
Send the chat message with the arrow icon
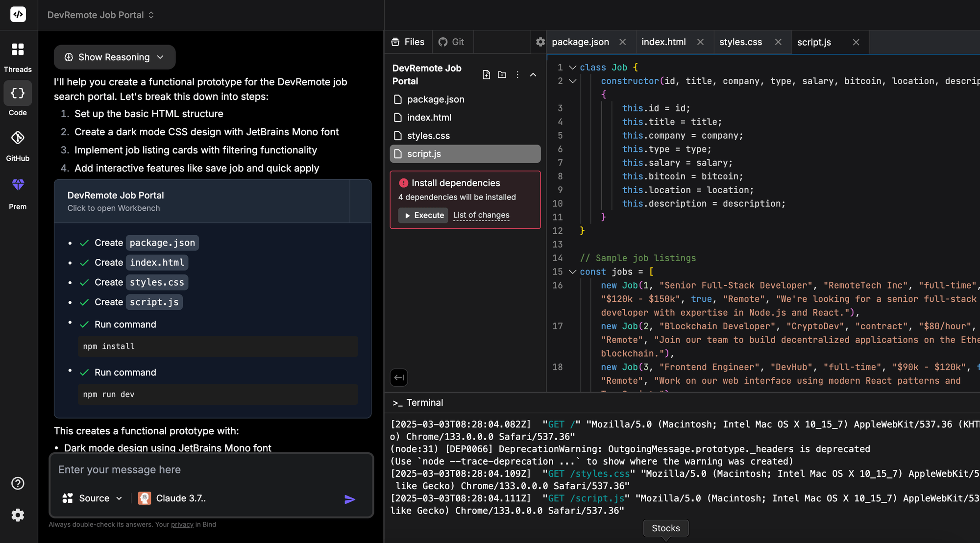(x=349, y=498)
